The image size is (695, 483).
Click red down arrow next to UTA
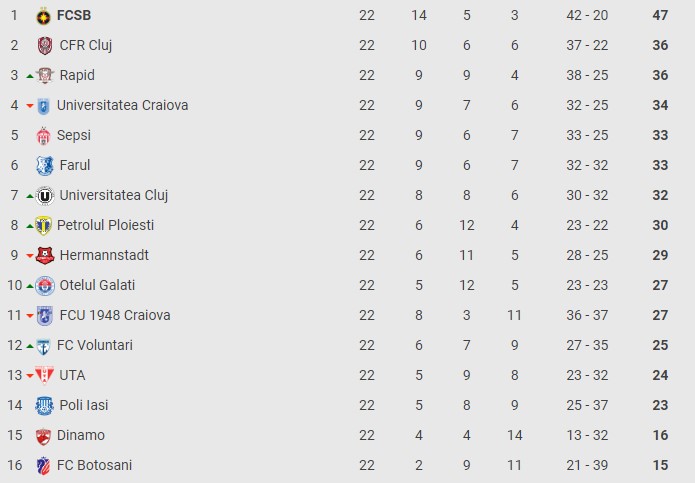pos(30,376)
